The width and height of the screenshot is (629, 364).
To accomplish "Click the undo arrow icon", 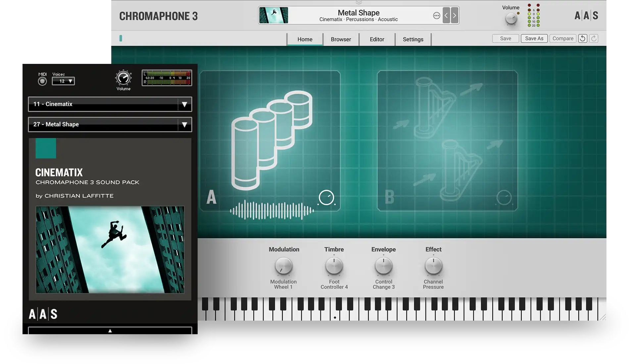I will [583, 38].
